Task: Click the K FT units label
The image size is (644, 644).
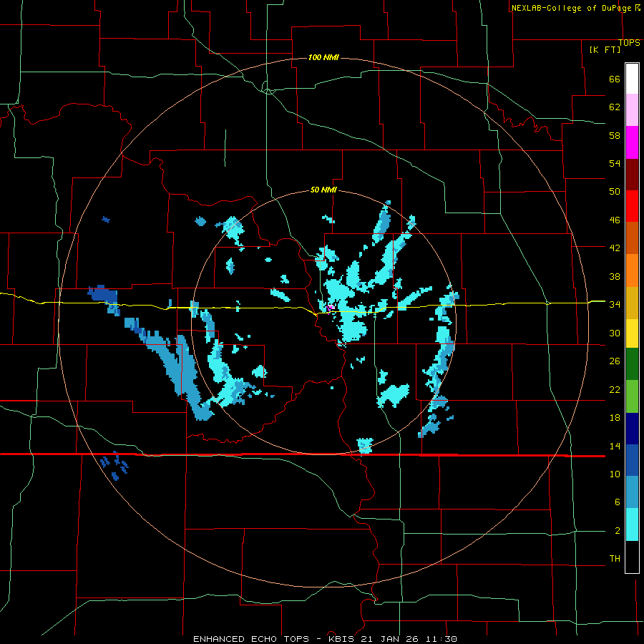Action: (605, 49)
